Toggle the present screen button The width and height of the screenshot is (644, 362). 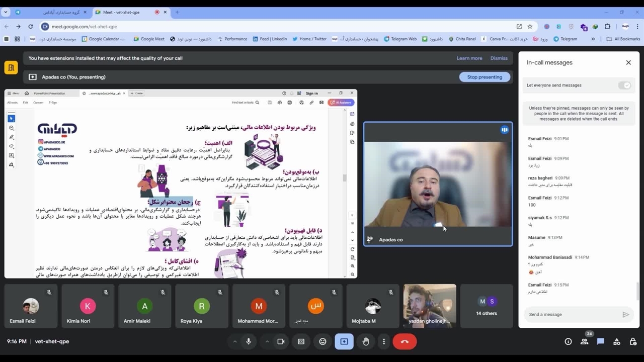(344, 341)
